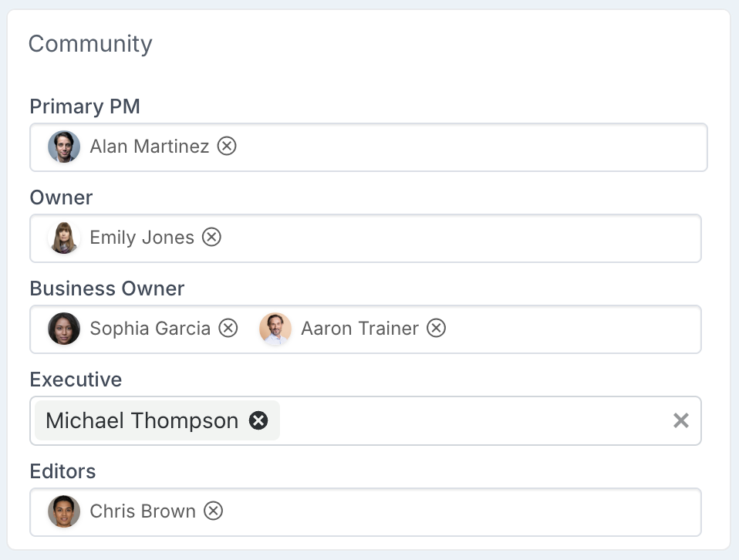This screenshot has width=739, height=560.
Task: Click the Community section heading
Action: (x=90, y=44)
